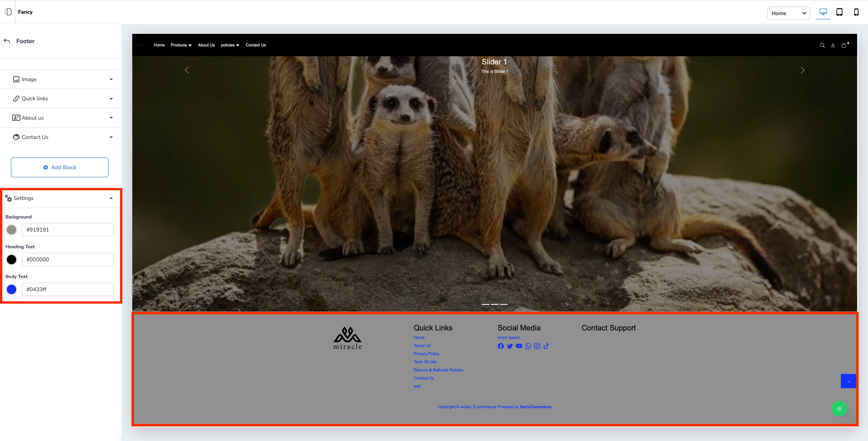Screen dimensions: 868x441
Task: Click the back arrow beside Footer
Action: (x=7, y=41)
